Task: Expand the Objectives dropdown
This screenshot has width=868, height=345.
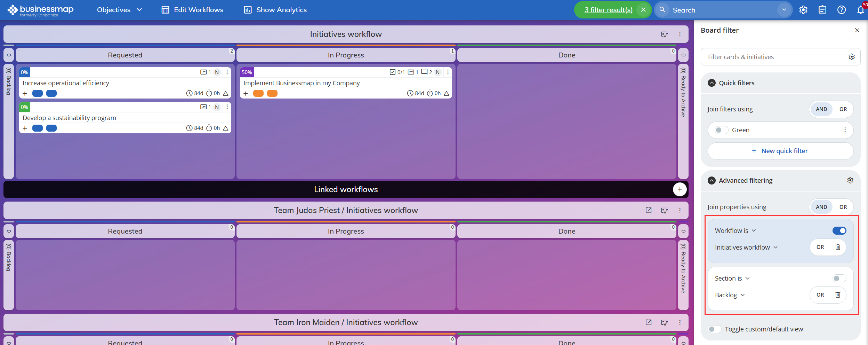Action: [x=120, y=10]
